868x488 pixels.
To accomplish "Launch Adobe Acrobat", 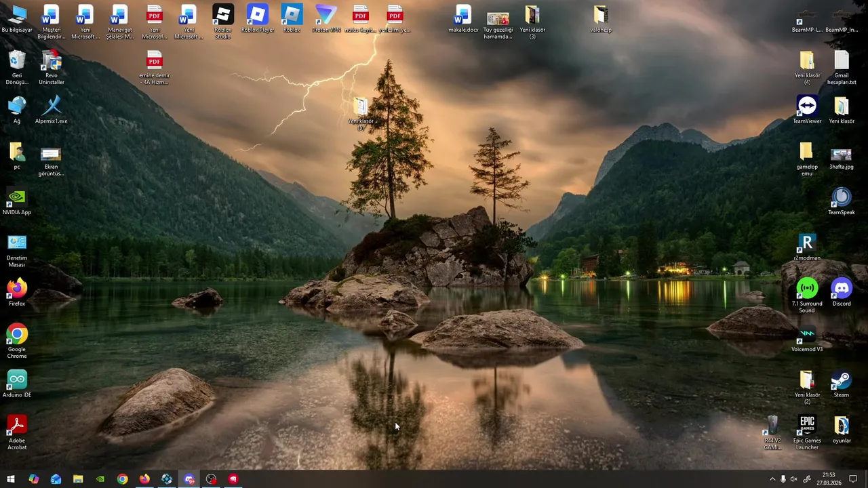I will pos(17,432).
